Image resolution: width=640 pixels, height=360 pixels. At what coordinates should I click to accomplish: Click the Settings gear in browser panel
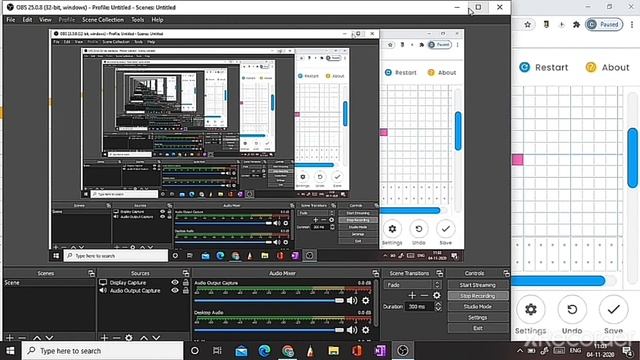(530, 310)
